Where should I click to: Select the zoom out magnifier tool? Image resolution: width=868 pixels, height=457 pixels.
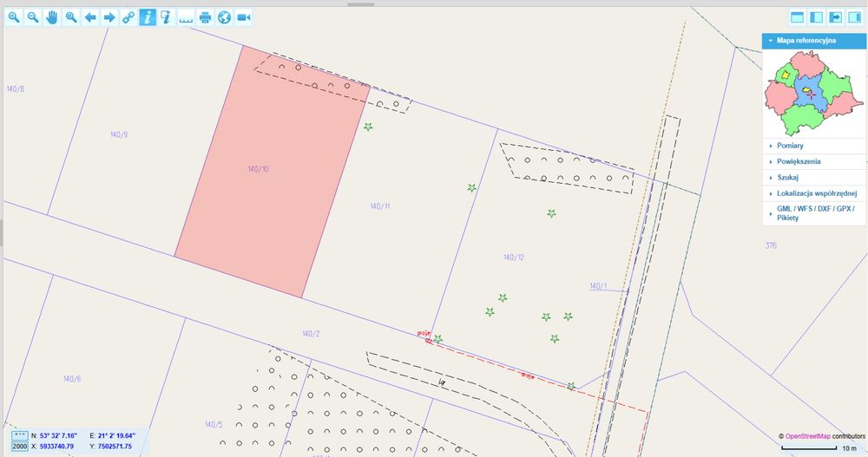click(33, 17)
